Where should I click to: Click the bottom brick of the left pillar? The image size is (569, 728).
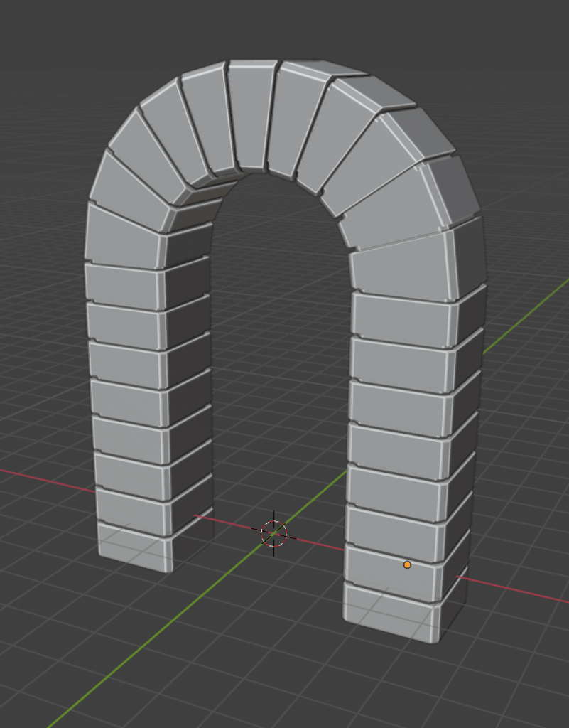[131, 547]
